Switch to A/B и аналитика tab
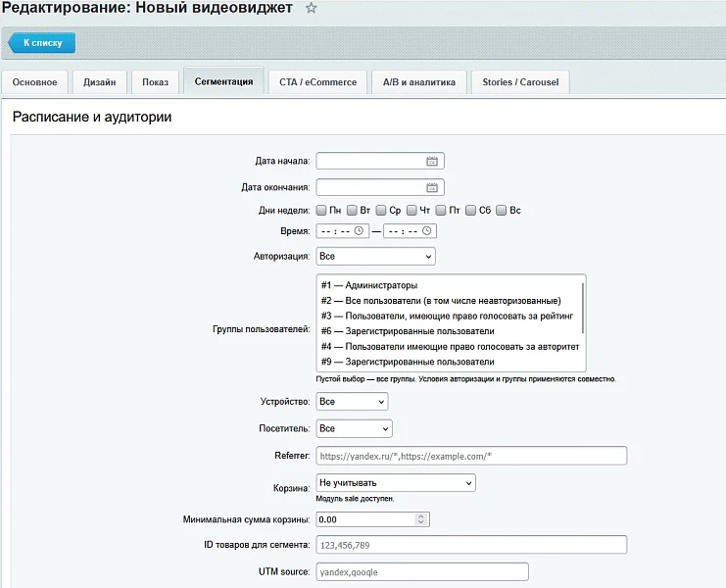 (419, 82)
